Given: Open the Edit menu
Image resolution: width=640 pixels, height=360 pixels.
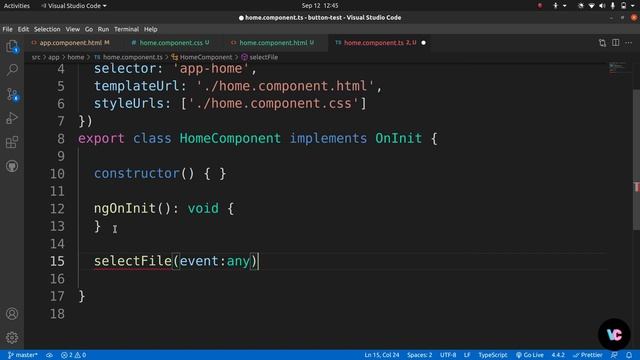Looking at the screenshot, I should (x=23, y=29).
